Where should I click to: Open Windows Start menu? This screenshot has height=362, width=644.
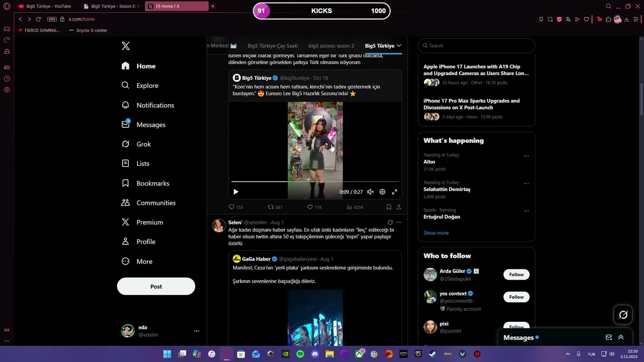pos(167,354)
